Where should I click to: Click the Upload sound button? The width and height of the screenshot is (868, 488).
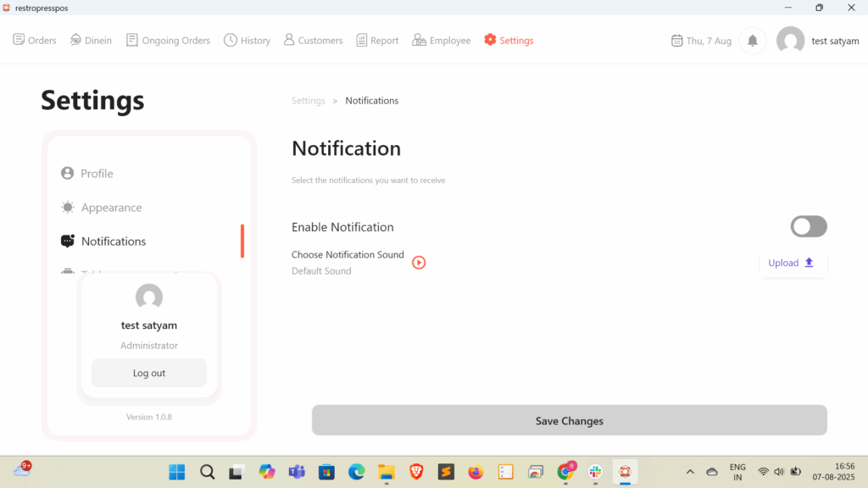click(x=792, y=263)
